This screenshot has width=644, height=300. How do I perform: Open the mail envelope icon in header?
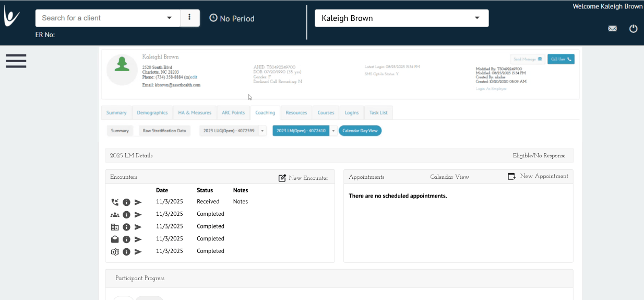[x=612, y=29]
